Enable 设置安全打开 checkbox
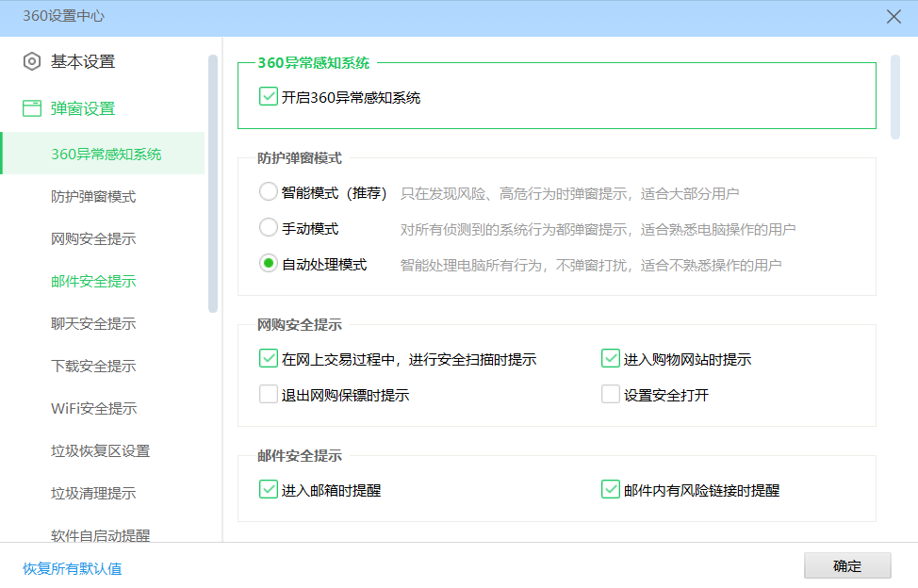The height and width of the screenshot is (588, 918). pyautogui.click(x=610, y=394)
